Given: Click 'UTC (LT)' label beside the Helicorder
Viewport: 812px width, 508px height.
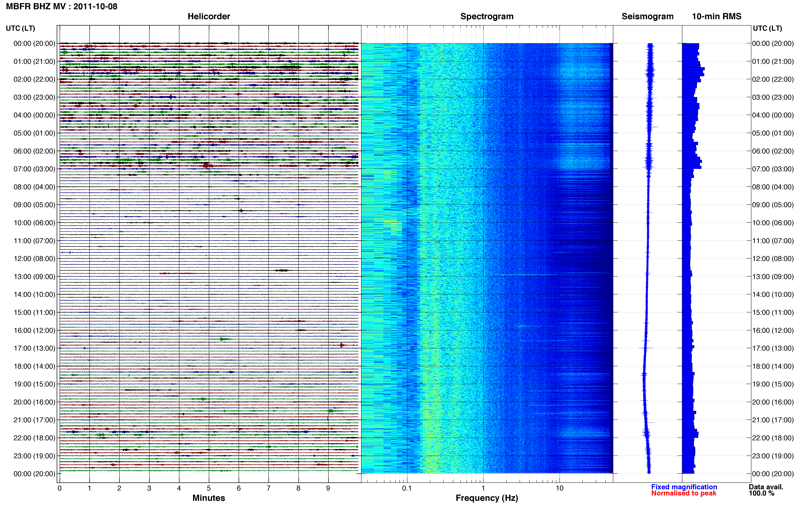Looking at the screenshot, I should tap(21, 28).
